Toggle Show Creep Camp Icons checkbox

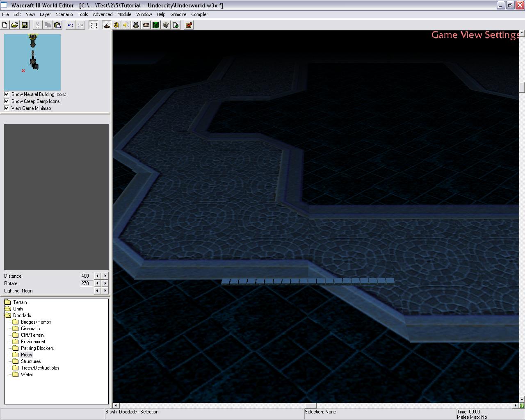tap(7, 101)
